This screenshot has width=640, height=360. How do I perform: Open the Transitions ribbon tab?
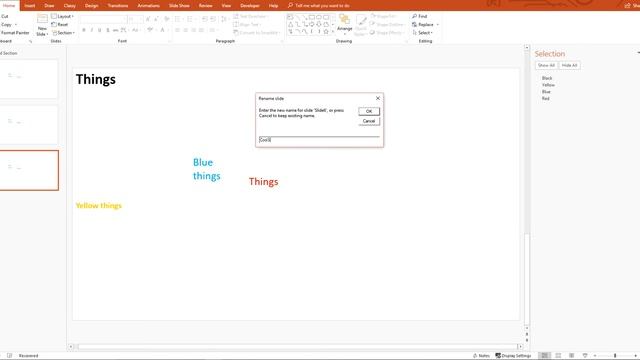(118, 6)
